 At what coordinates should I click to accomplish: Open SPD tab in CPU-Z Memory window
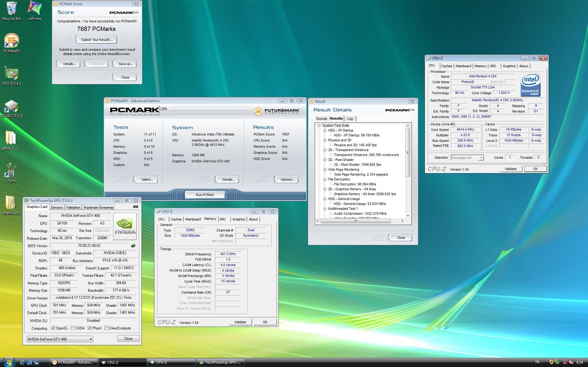click(x=223, y=219)
